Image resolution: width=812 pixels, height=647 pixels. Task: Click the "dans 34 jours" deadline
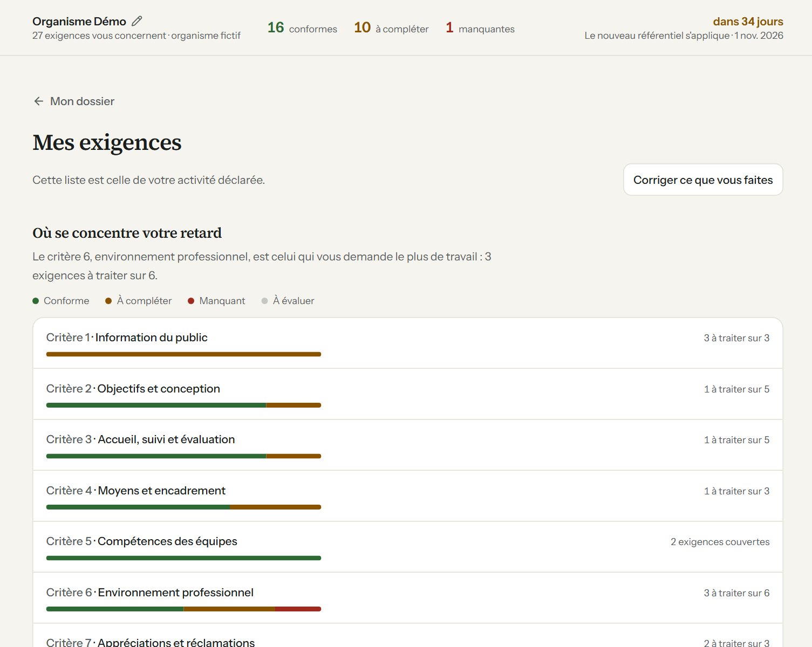pos(748,22)
